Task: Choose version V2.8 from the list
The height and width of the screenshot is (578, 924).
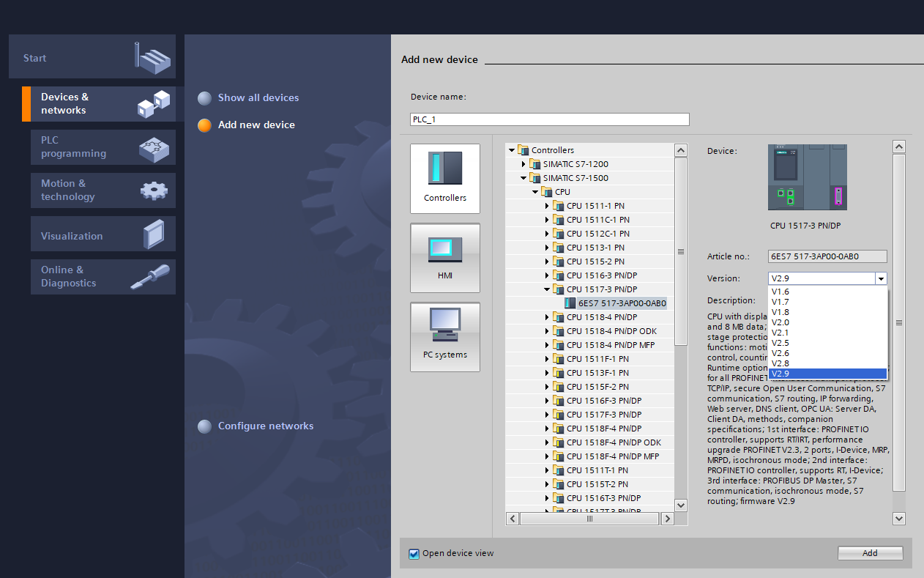Action: point(827,363)
